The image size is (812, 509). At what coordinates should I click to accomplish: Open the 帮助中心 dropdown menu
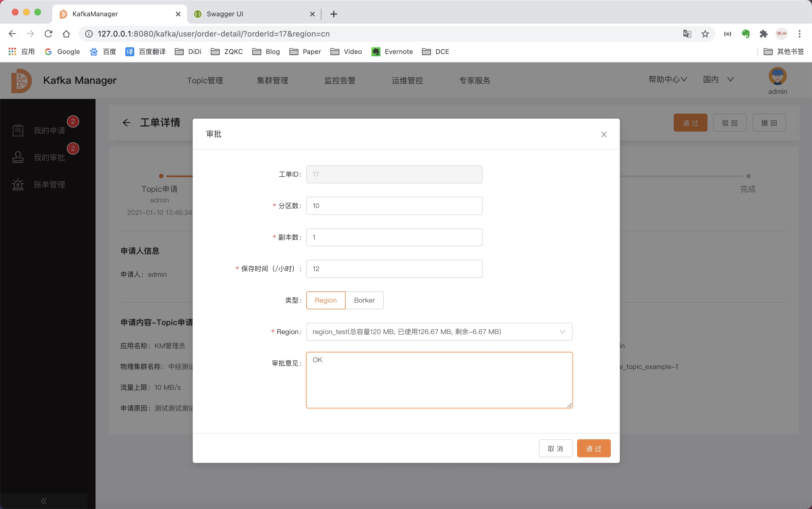click(x=667, y=80)
